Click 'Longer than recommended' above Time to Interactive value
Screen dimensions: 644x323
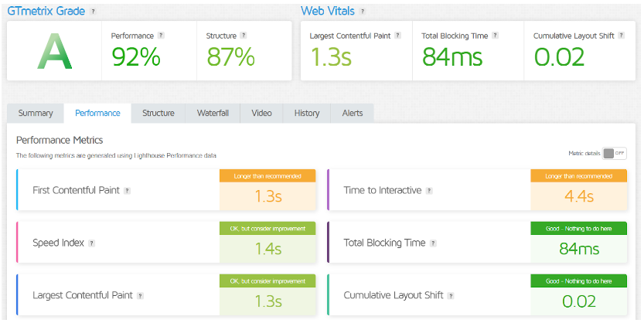pyautogui.click(x=579, y=176)
